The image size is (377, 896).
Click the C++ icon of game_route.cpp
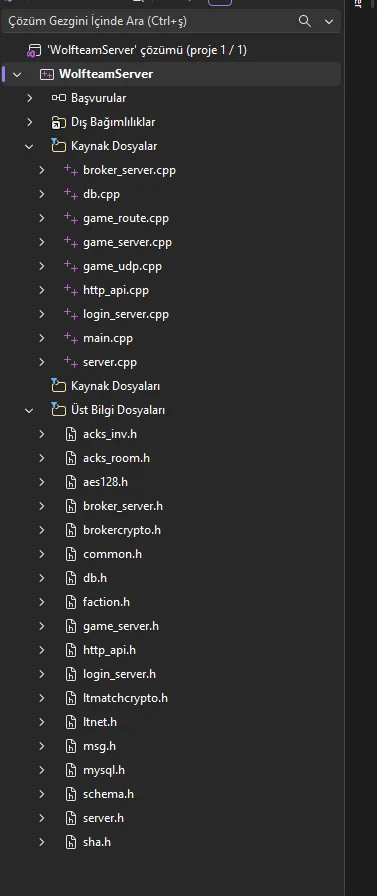[x=71, y=218]
